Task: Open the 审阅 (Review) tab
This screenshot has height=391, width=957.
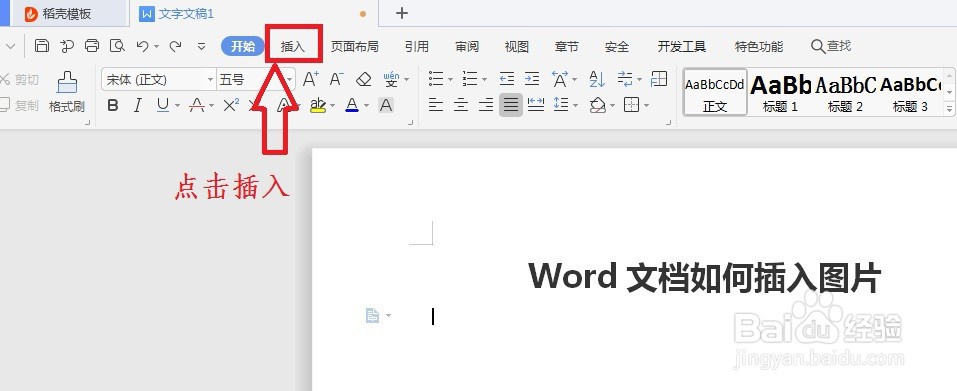Action: click(x=467, y=46)
